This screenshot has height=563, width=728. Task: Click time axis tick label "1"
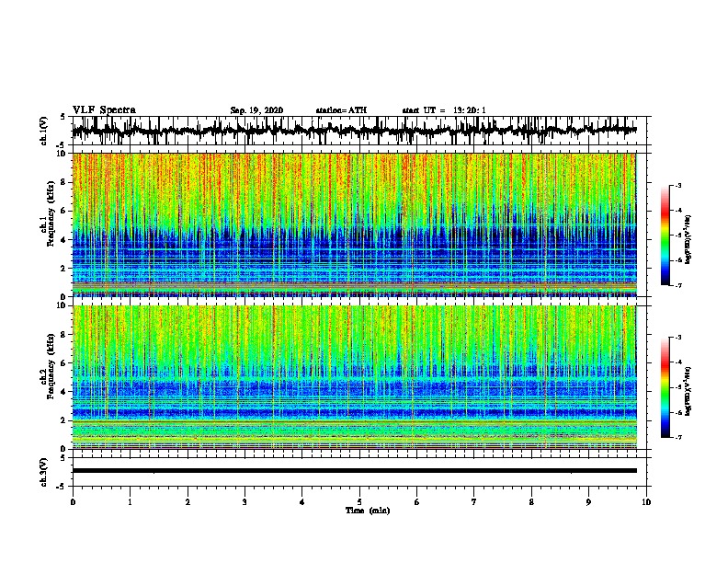[130, 502]
